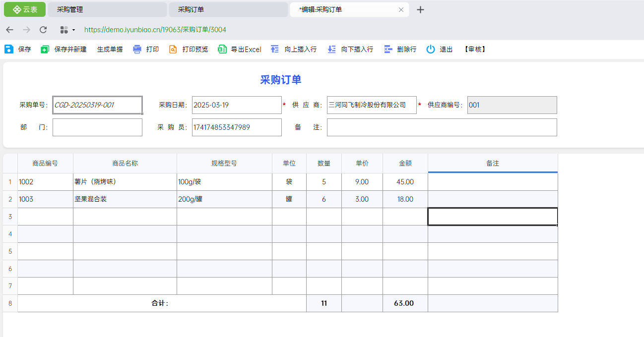Click total quantity cell 11
The image size is (644, 337).
coord(324,303)
